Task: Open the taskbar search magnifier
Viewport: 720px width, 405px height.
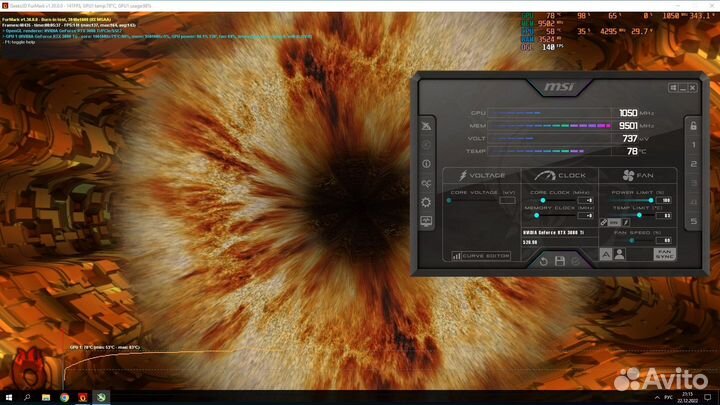Action: tap(27, 398)
